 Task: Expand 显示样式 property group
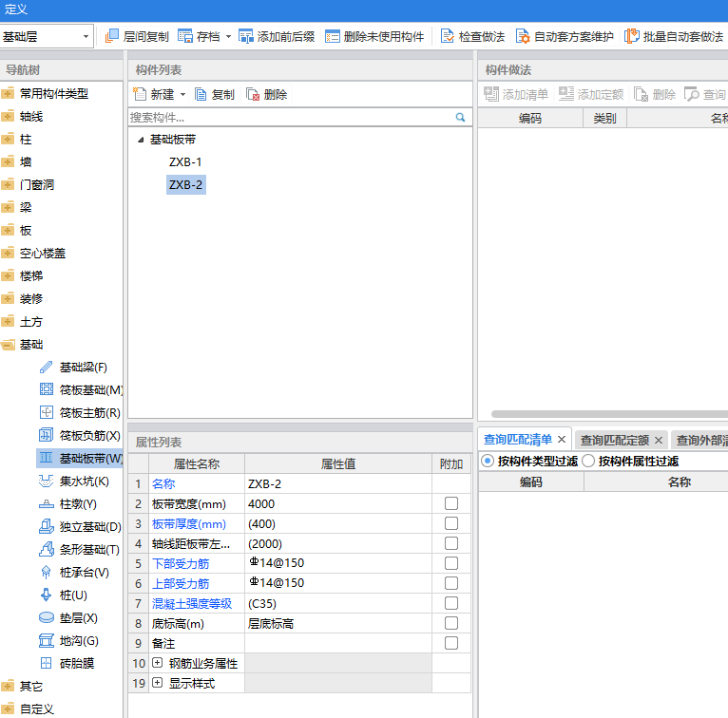[158, 683]
